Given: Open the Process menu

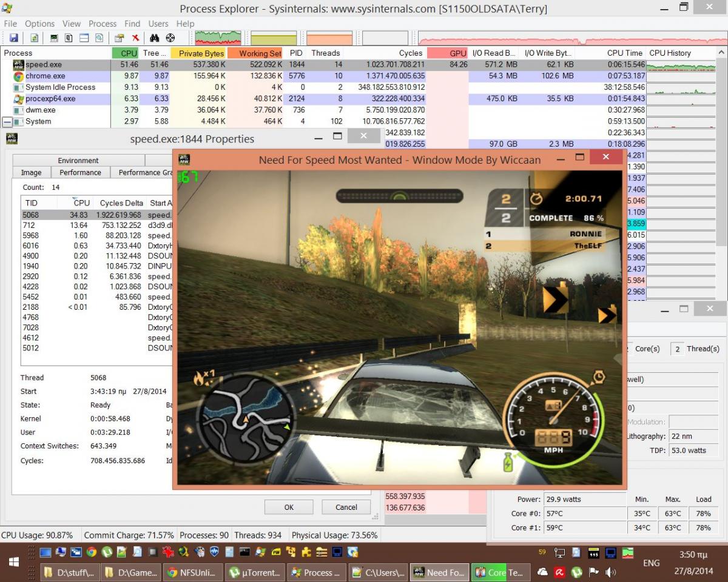Looking at the screenshot, I should click(x=103, y=24).
